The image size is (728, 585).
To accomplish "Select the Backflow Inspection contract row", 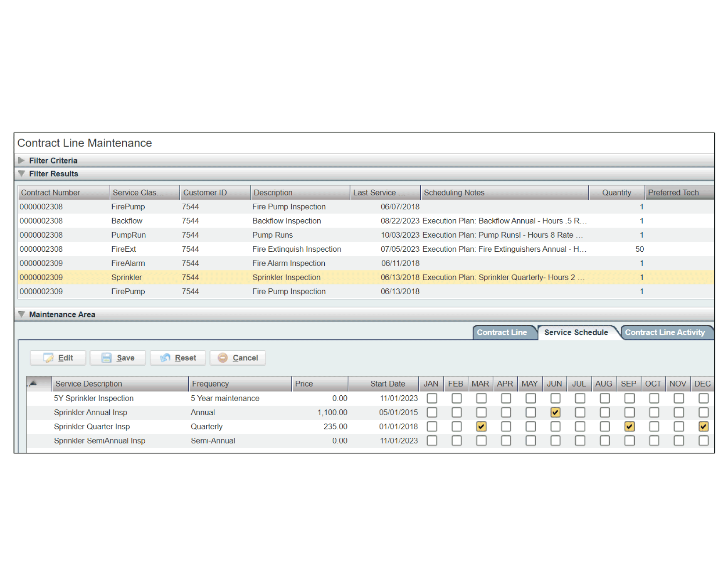I will coord(286,221).
